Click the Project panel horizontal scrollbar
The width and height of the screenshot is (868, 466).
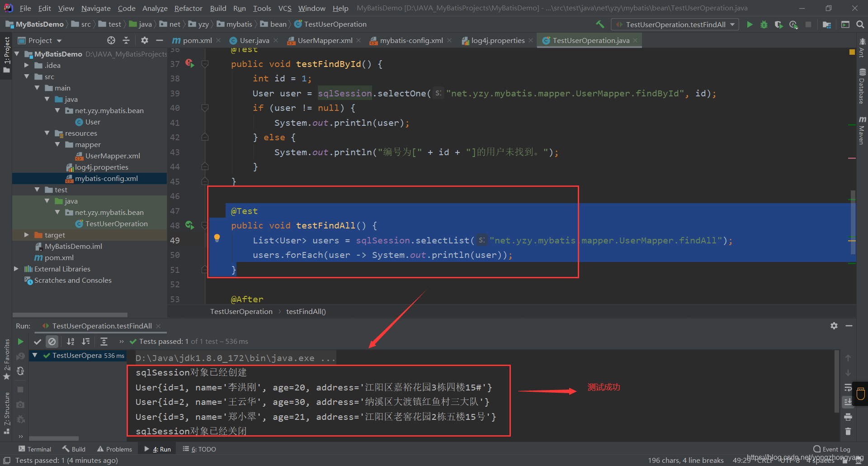pyautogui.click(x=70, y=315)
